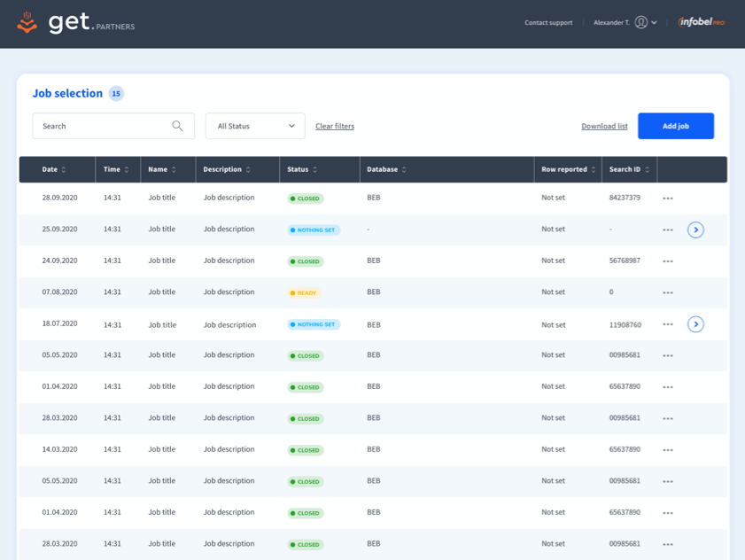Click arrow button on 25.09.2020 row
745x560 pixels.
click(x=695, y=229)
